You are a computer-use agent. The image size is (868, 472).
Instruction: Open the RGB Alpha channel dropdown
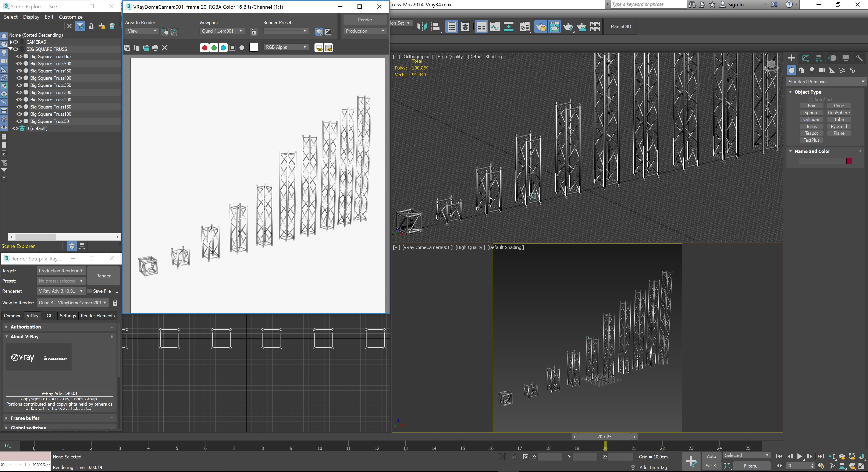(x=285, y=47)
